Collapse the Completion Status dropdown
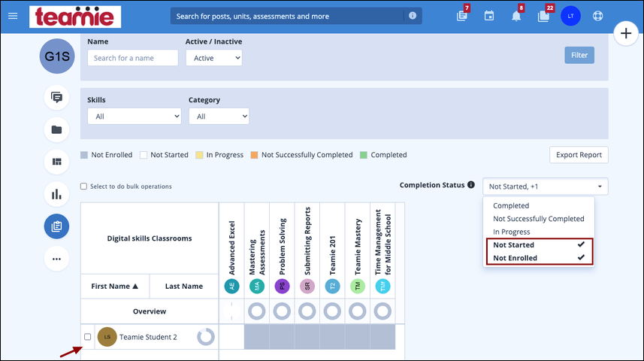Viewport: 644px width, 361px height. click(x=546, y=187)
